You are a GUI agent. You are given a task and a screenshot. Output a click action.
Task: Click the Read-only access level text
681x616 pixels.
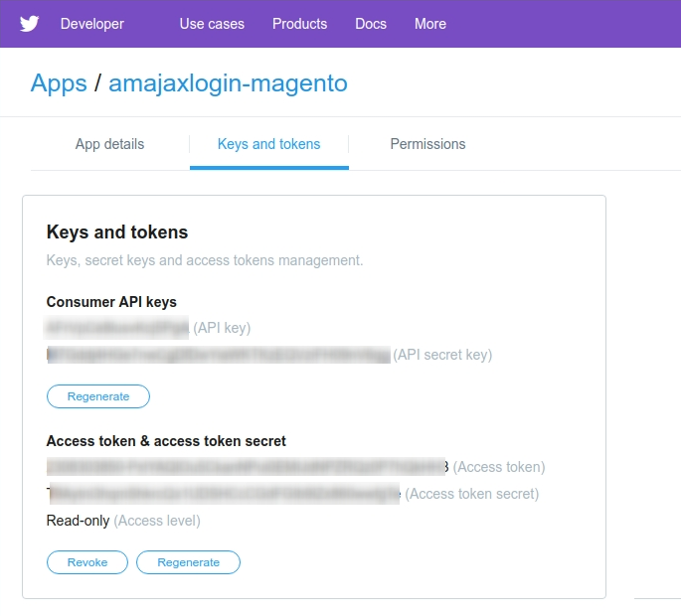(x=79, y=521)
